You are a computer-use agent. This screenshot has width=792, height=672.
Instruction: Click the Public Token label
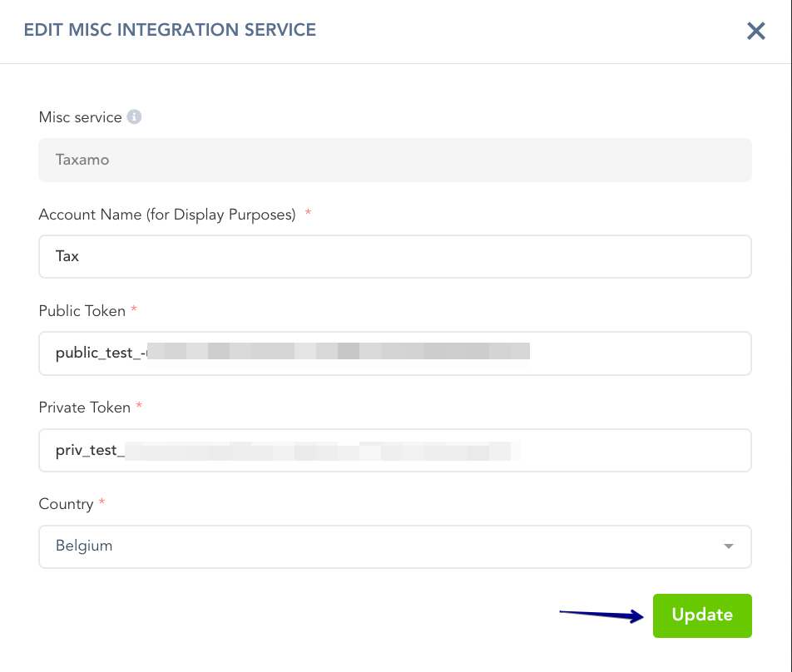click(x=82, y=311)
